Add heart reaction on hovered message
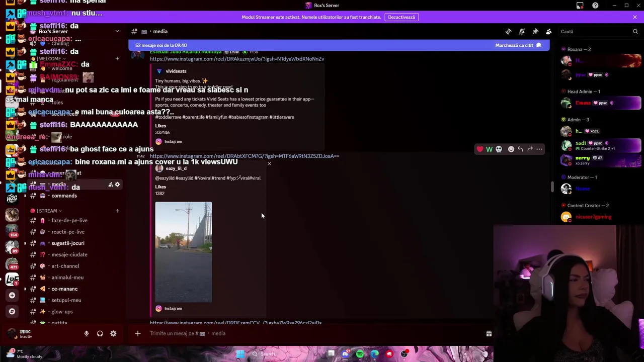644x362 pixels. [480, 149]
